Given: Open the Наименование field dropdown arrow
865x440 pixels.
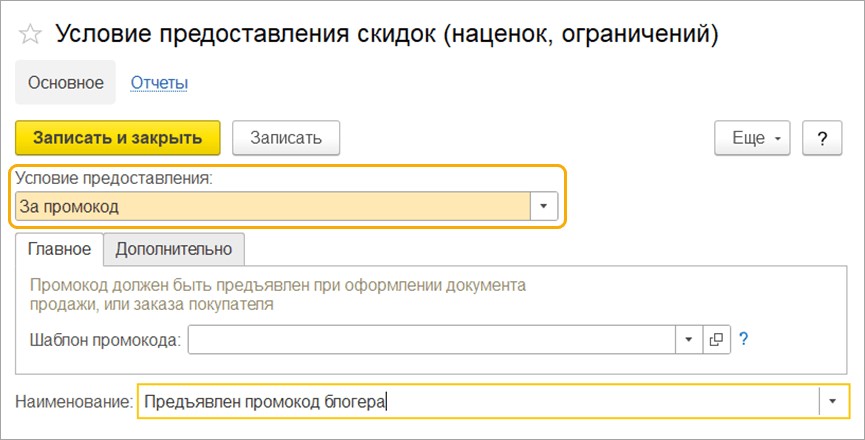Looking at the screenshot, I should point(833,401).
